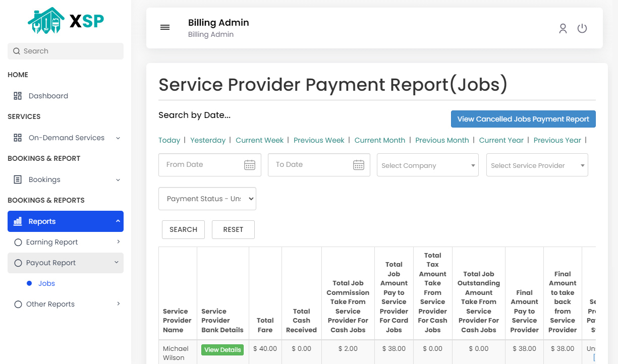
Task: Click the XSP logo
Action: point(65,20)
